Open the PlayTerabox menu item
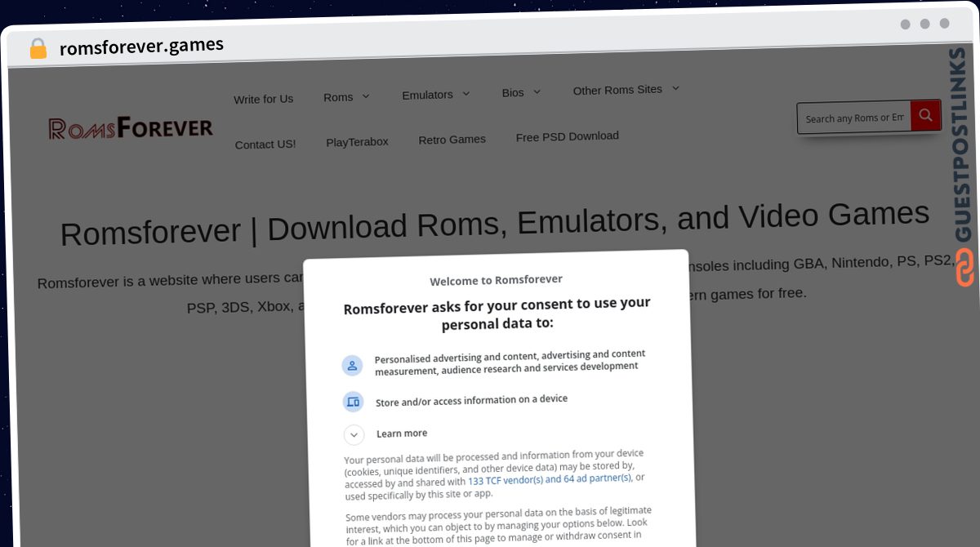 (357, 142)
